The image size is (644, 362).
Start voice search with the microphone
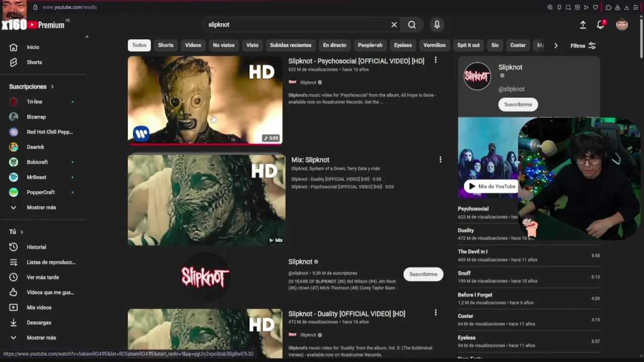click(437, 25)
